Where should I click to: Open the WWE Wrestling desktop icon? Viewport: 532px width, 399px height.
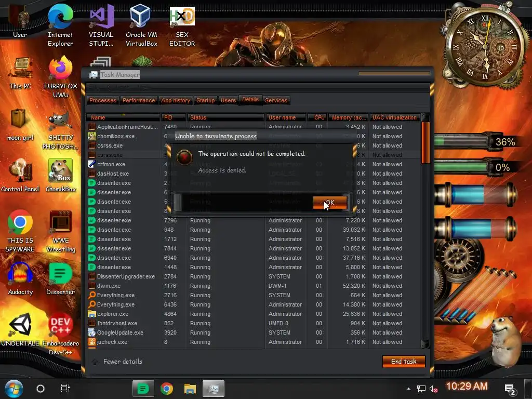pyautogui.click(x=60, y=231)
